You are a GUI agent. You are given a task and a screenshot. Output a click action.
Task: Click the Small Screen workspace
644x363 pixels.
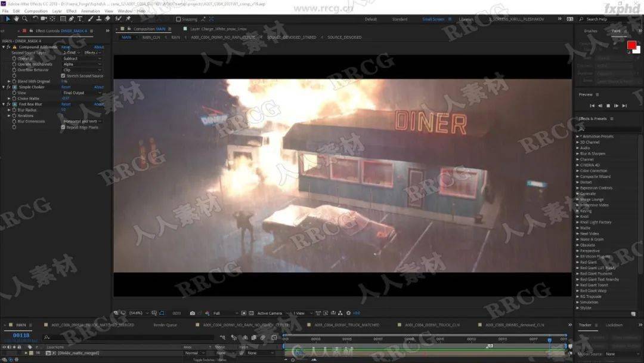(433, 19)
